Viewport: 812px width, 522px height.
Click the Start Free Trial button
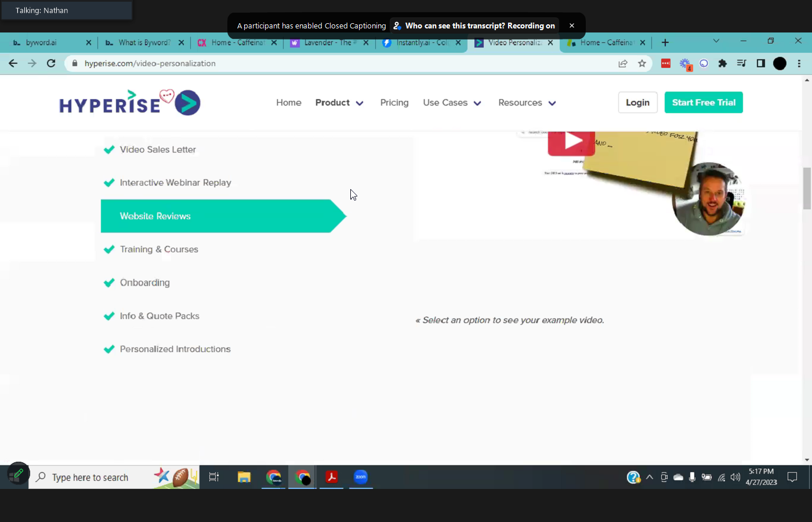(x=703, y=103)
